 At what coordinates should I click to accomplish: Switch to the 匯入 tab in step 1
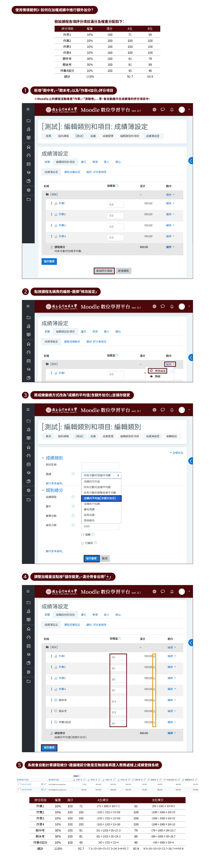pyautogui.click(x=107, y=162)
